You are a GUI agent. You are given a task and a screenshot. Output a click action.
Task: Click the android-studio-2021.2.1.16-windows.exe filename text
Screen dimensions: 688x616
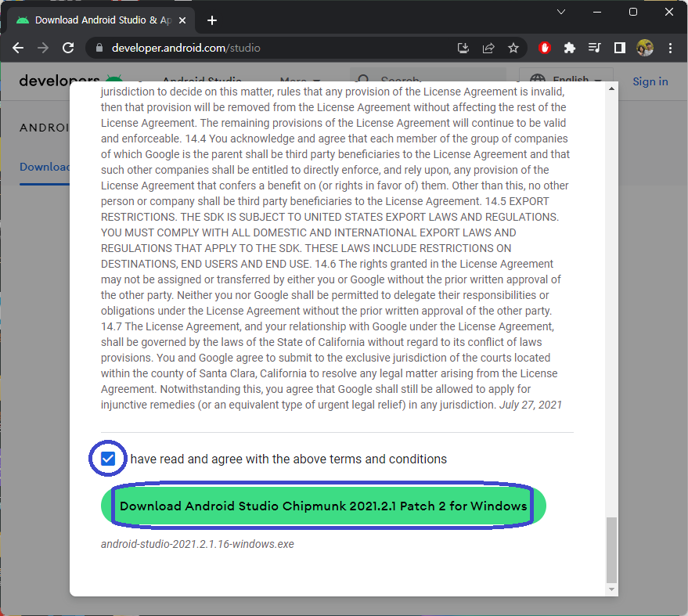click(197, 544)
